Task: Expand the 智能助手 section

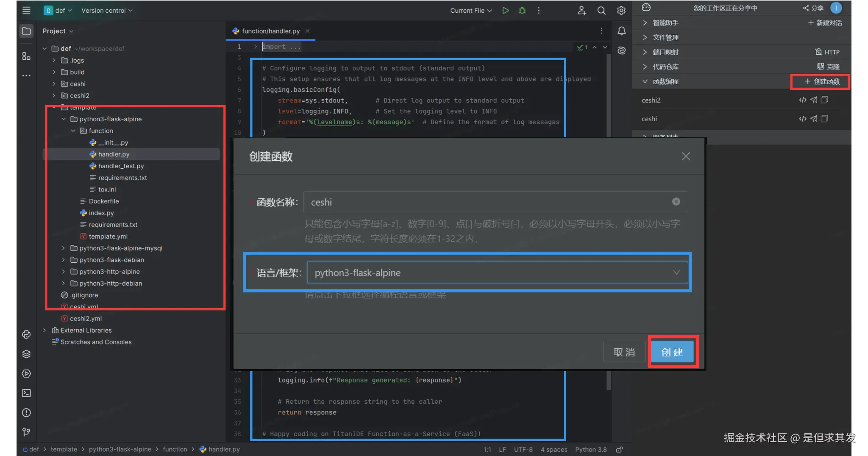Action: (645, 22)
